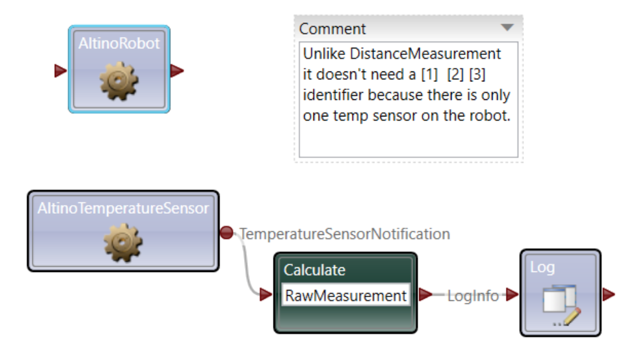This screenshot has width=644, height=356.
Task: Select the AltinoTemperatureSensor block title
Action: tap(123, 208)
